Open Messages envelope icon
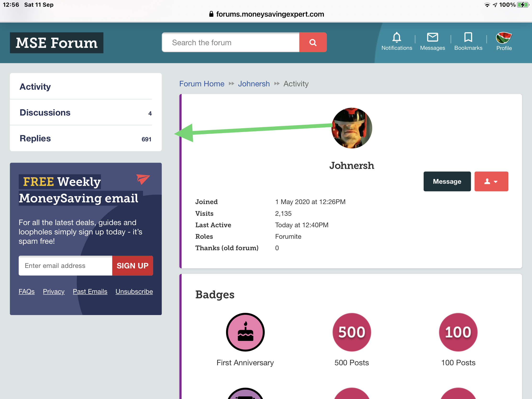The image size is (532, 399). click(432, 37)
